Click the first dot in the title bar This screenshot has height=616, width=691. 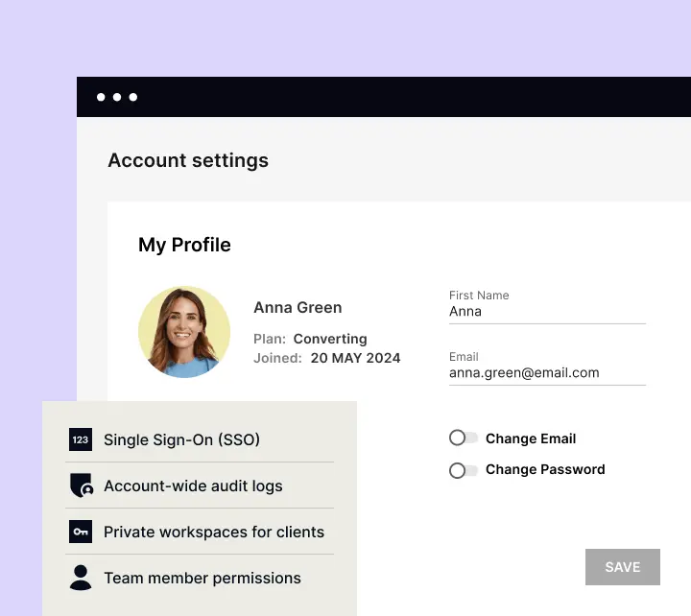click(x=102, y=97)
